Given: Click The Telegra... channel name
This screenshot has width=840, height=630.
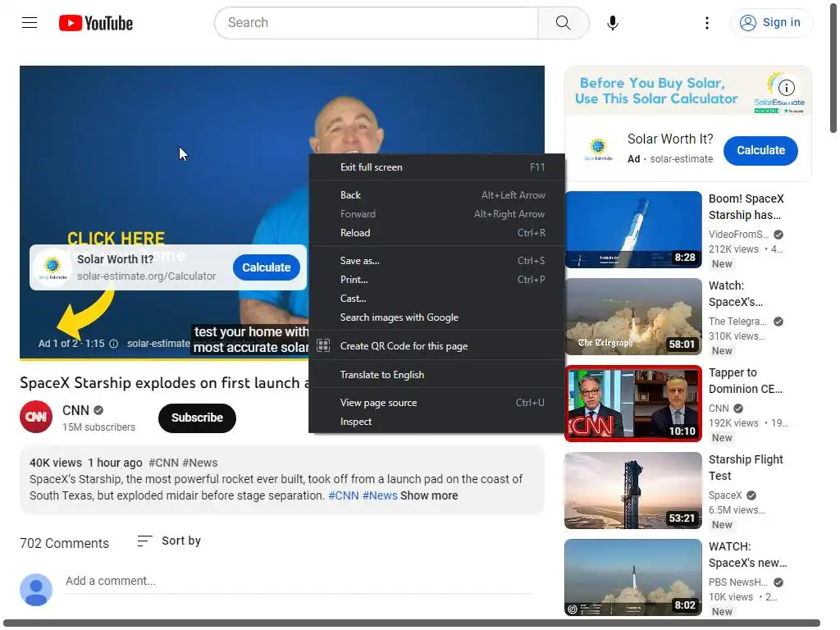Looking at the screenshot, I should point(737,322).
